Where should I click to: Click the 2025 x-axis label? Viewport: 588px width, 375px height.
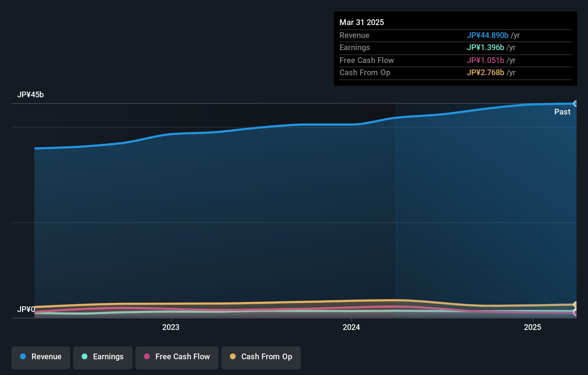[532, 327]
